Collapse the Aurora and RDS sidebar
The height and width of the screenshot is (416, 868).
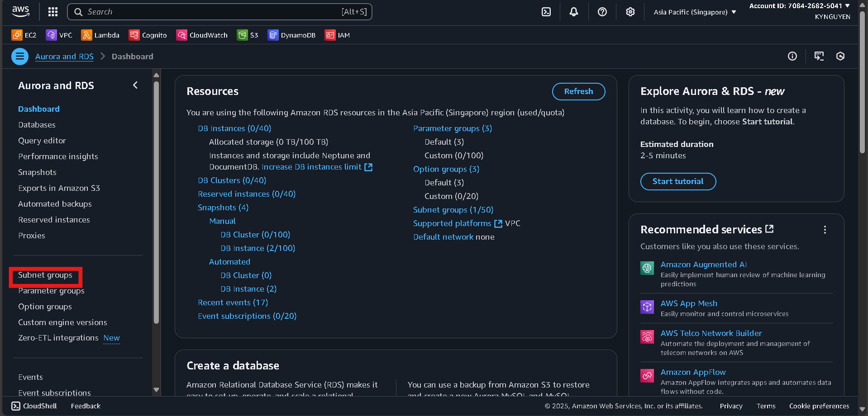(x=135, y=85)
